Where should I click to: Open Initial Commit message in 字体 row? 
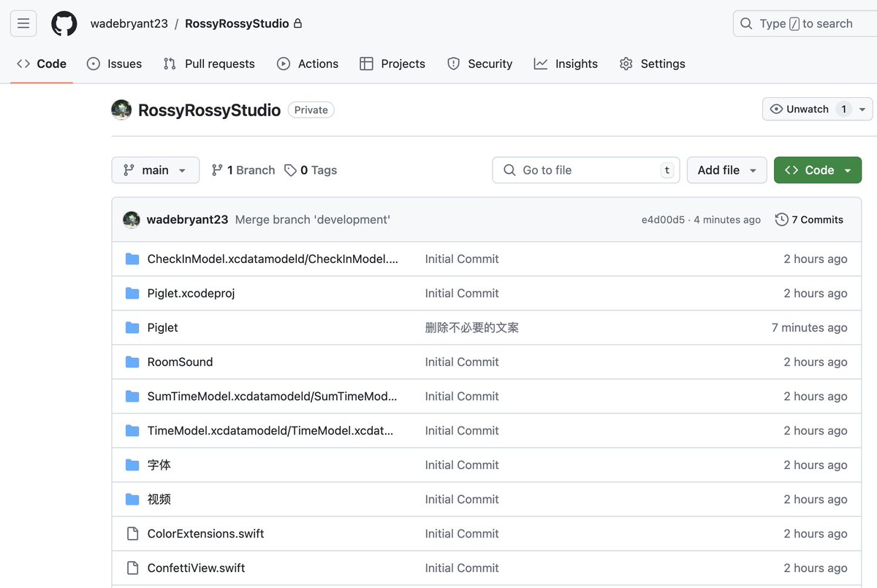coord(462,465)
